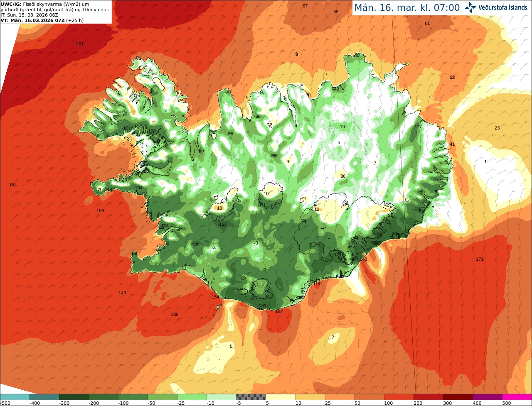Viewport: 532px width, 406px height.
Task: Click the 500 legend label
Action: 506,403
